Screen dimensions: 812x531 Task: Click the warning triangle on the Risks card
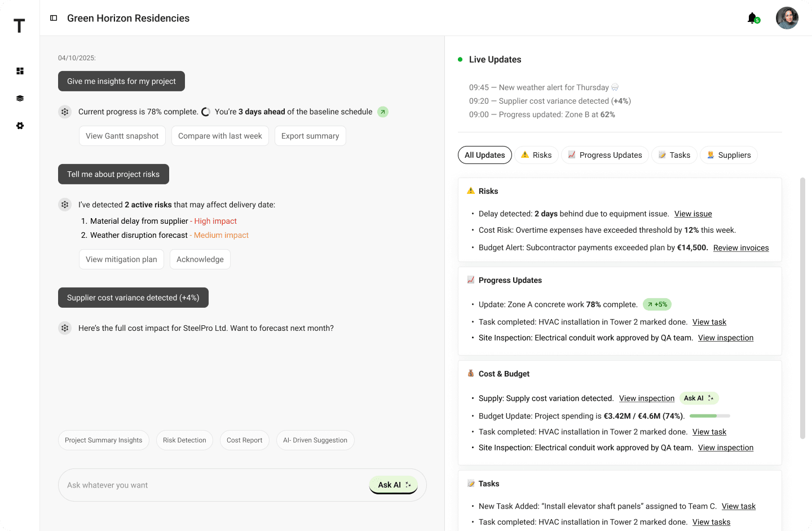[x=470, y=191]
